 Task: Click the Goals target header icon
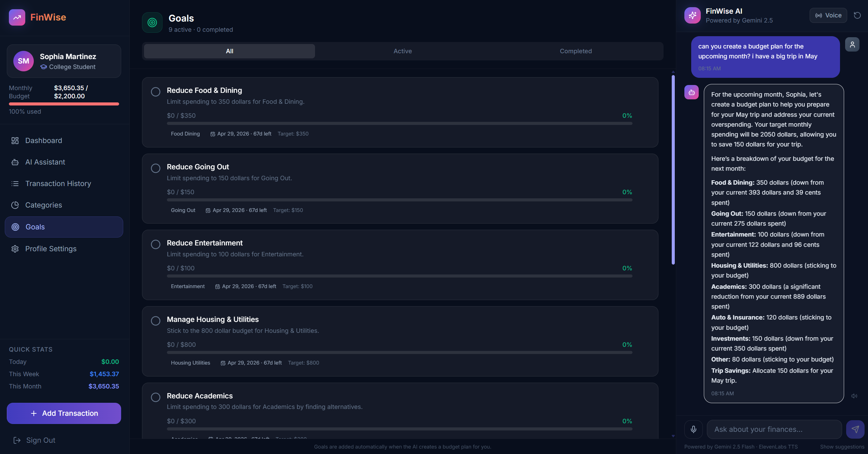(152, 23)
